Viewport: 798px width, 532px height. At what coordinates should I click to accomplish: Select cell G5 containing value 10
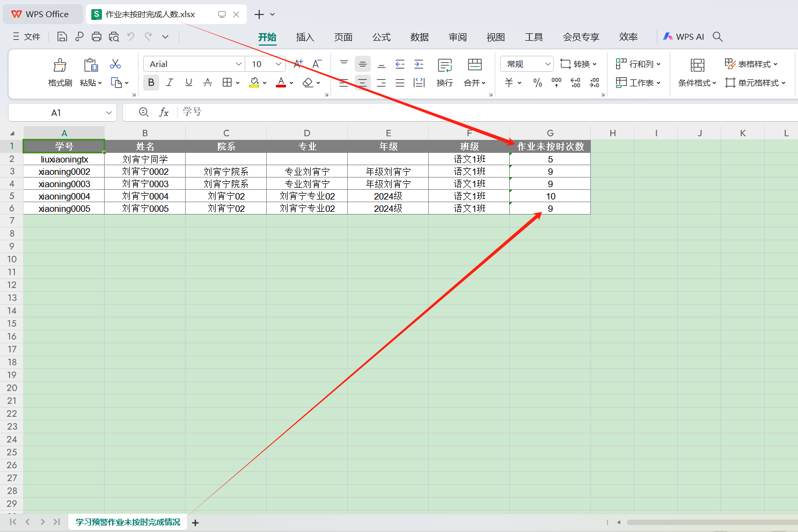click(x=550, y=196)
